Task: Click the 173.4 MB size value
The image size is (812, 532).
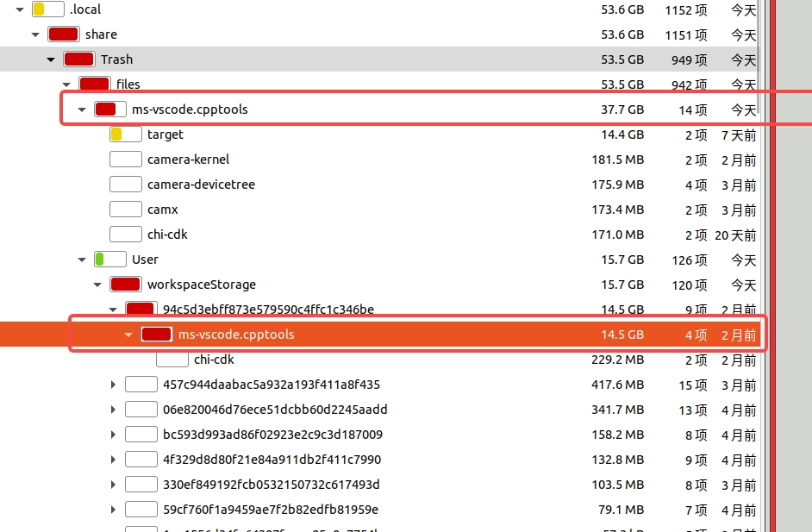Action: [618, 210]
